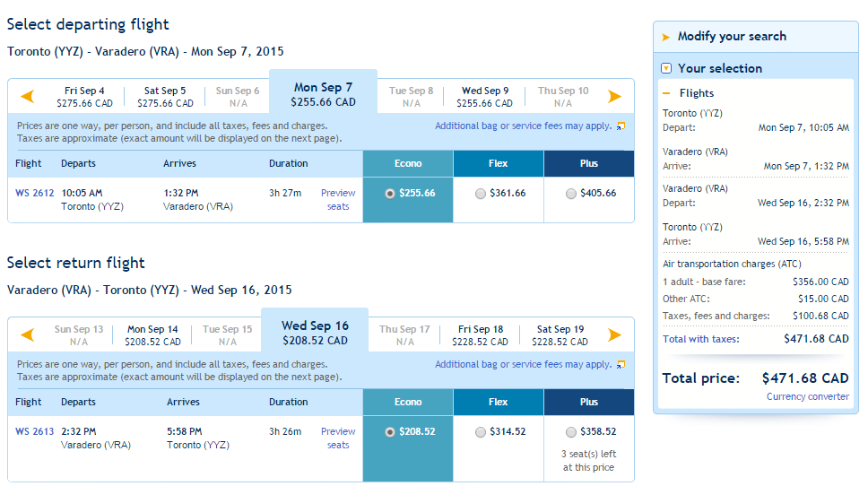Choose Plus fare $358.52 for return flight
This screenshot has width=868, height=486.
(570, 432)
